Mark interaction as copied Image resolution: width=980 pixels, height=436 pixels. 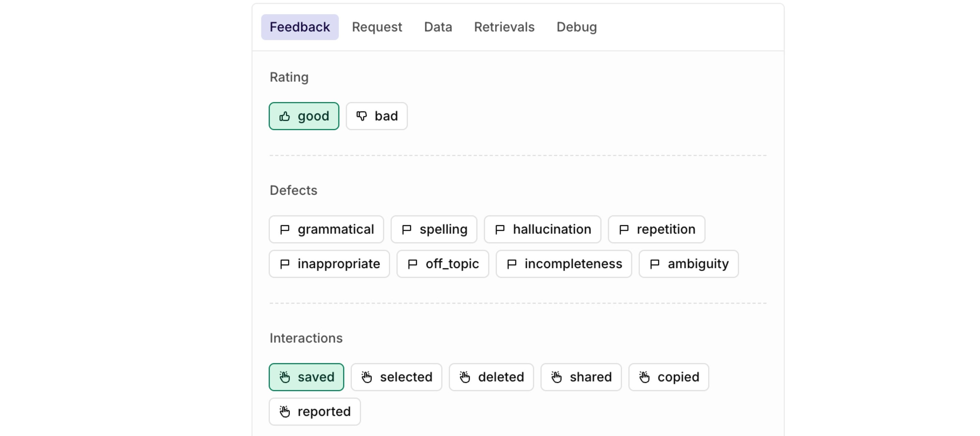pos(669,377)
